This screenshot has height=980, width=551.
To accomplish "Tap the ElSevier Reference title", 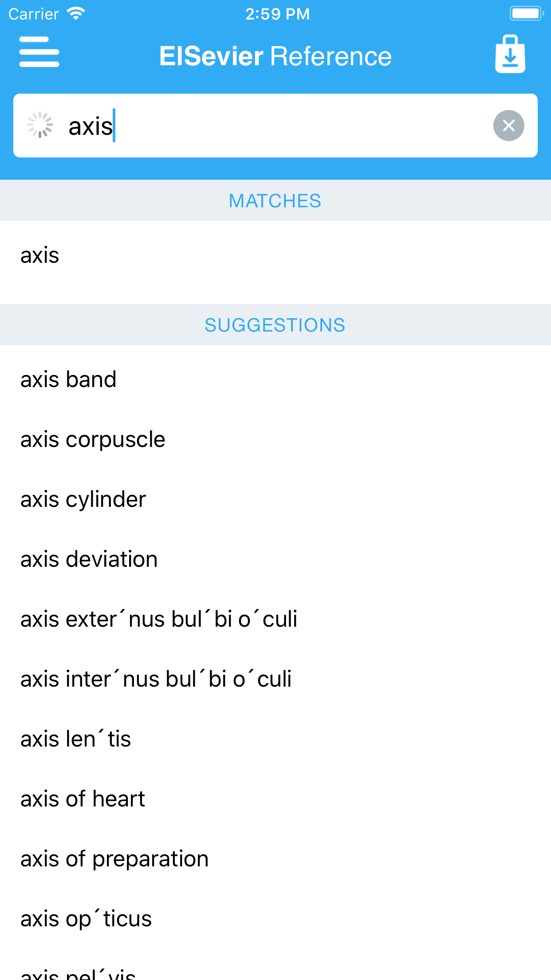I will pyautogui.click(x=275, y=56).
